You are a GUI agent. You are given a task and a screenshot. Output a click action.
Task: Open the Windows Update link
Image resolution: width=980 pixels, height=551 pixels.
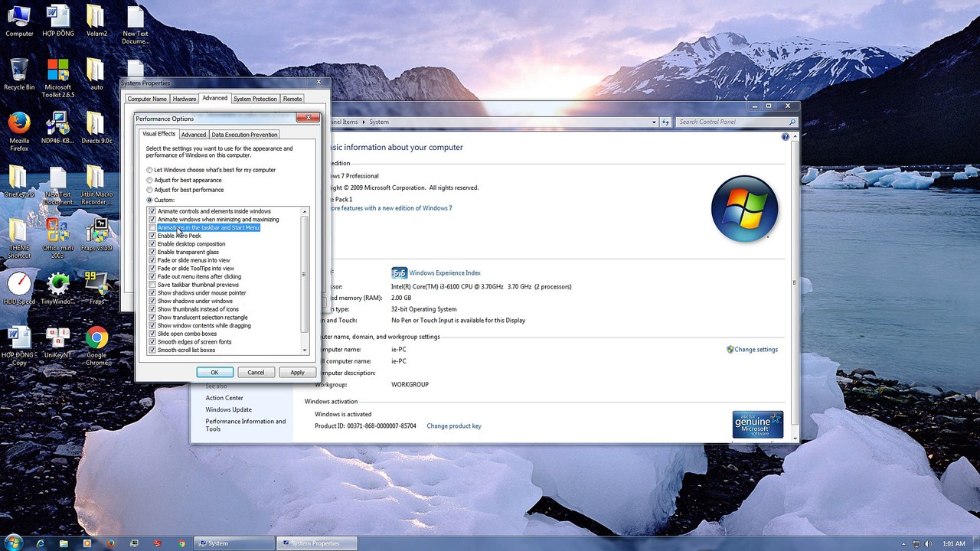228,409
